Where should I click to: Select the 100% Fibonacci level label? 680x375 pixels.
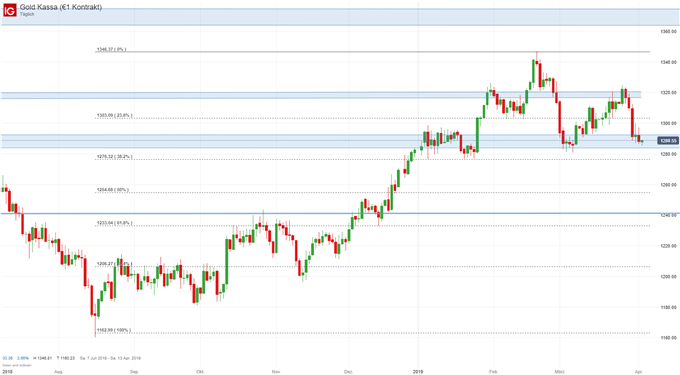click(113, 330)
